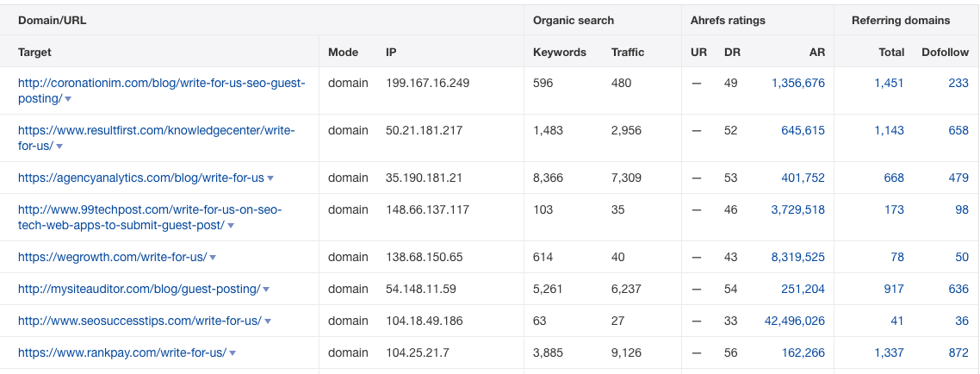Open the wegrowth.com write-for-us link
The height and width of the screenshot is (374, 980).
[x=112, y=257]
